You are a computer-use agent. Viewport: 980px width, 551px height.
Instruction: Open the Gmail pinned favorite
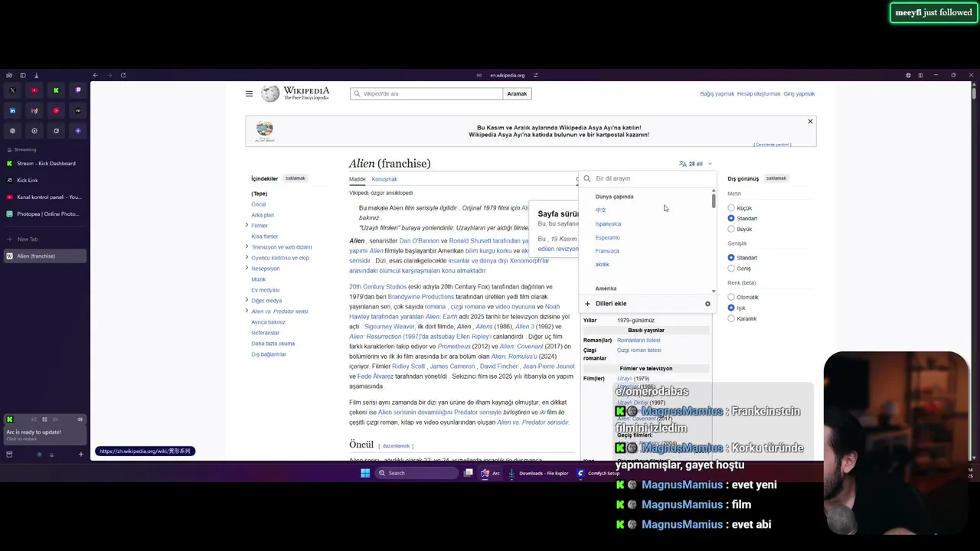tap(34, 110)
